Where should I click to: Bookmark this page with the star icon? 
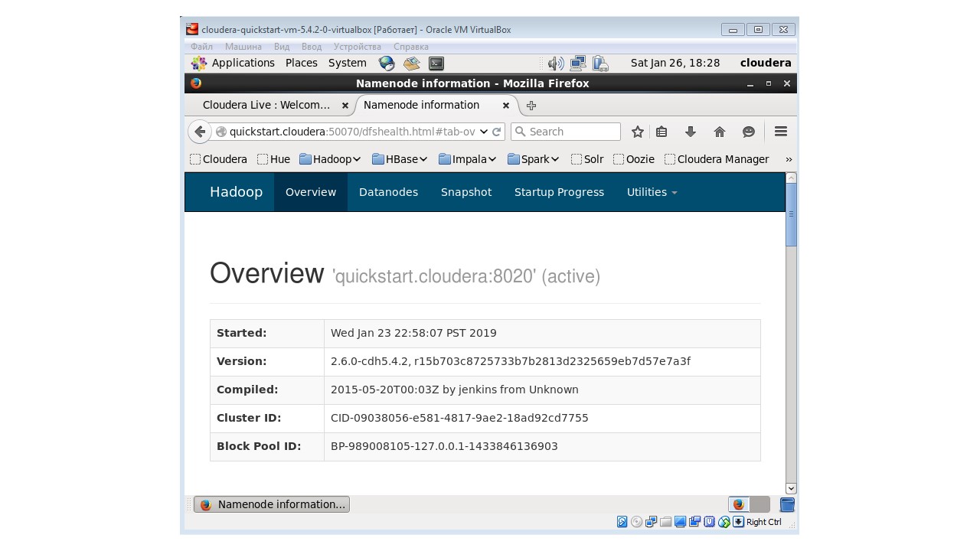[637, 132]
